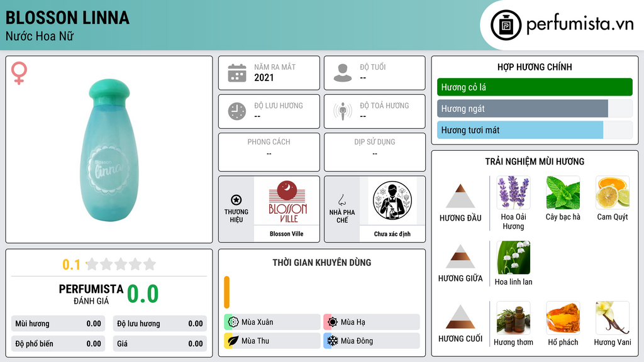Select the Mùa Xuân season row
The width and height of the screenshot is (644, 362).
tap(272, 322)
